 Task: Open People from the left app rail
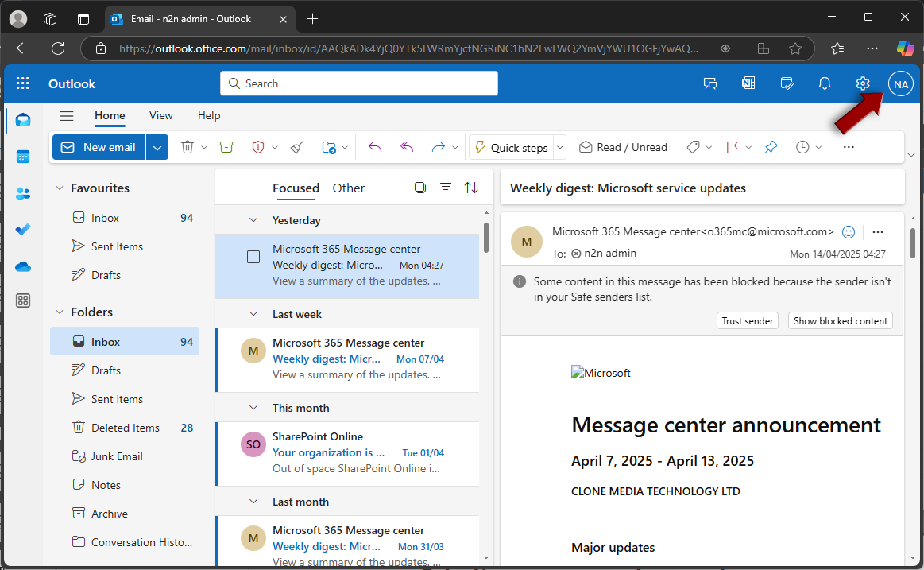(x=23, y=193)
